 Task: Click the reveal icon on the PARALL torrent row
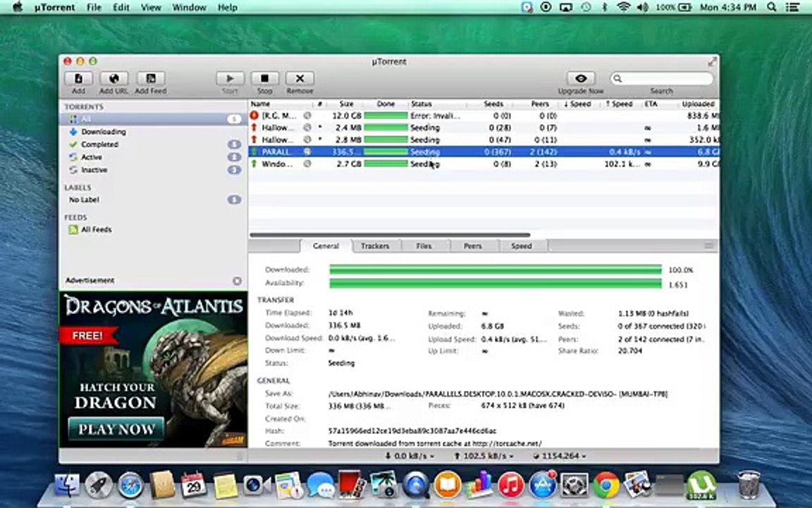click(x=307, y=152)
